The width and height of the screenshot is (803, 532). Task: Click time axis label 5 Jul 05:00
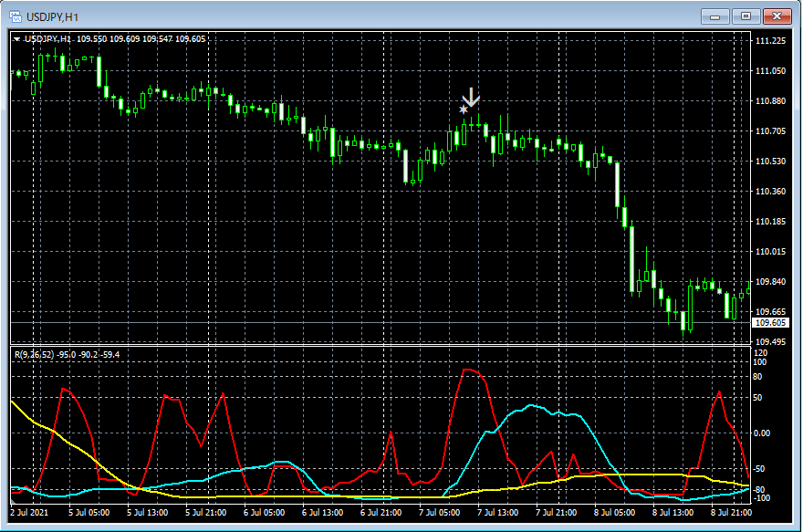tap(89, 513)
